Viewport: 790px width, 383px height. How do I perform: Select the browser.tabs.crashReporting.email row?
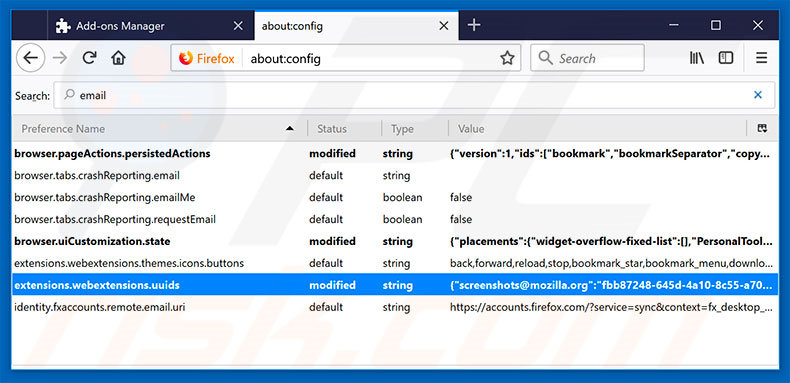pos(395,176)
